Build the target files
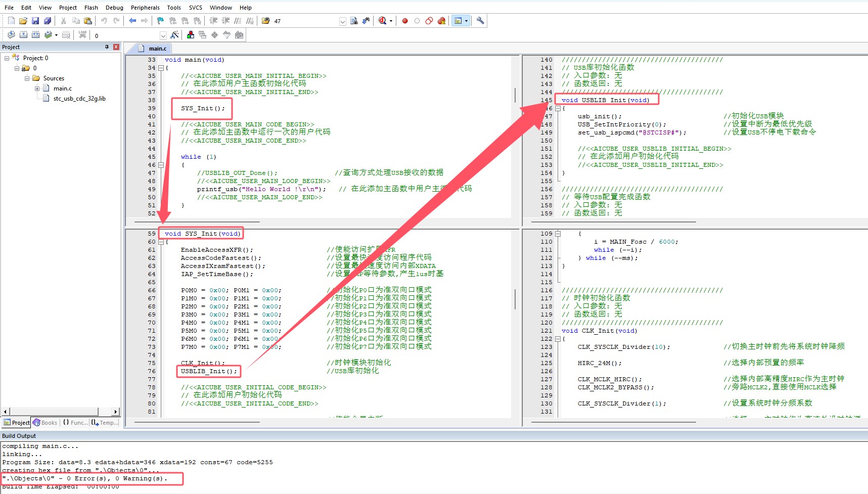The width and height of the screenshot is (868, 494). click(x=23, y=35)
